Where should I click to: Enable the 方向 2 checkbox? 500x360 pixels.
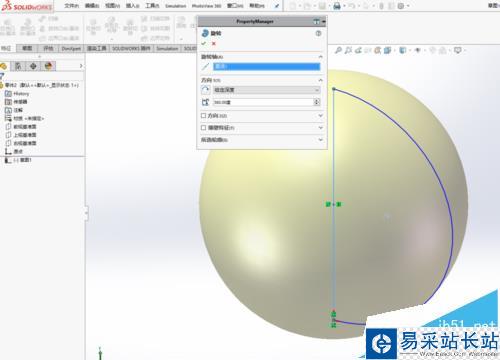[x=203, y=116]
